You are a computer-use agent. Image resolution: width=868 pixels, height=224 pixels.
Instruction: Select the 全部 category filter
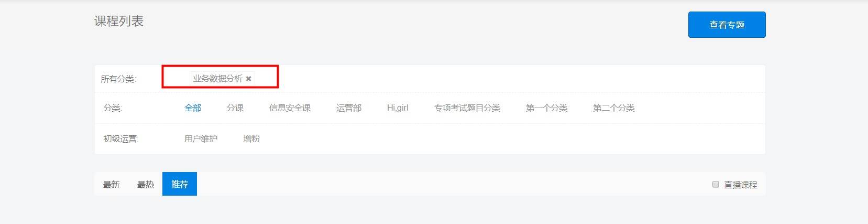193,108
